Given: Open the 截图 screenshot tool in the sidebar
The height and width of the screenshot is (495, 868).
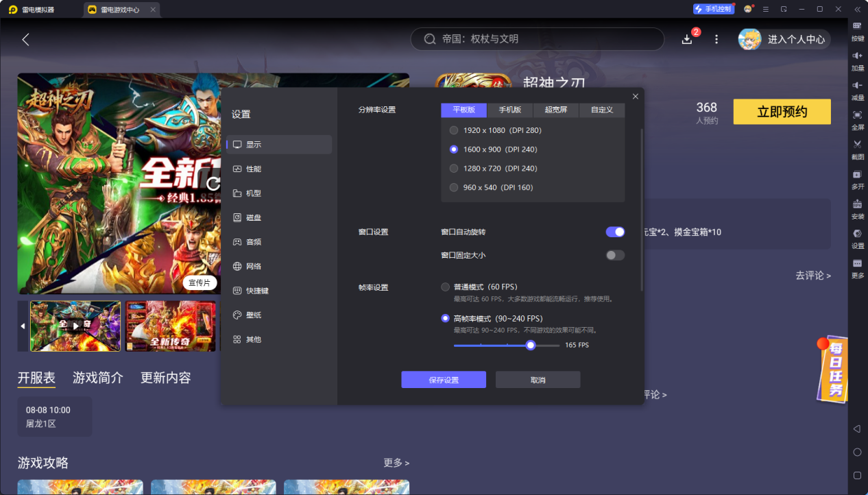Looking at the screenshot, I should point(857,149).
